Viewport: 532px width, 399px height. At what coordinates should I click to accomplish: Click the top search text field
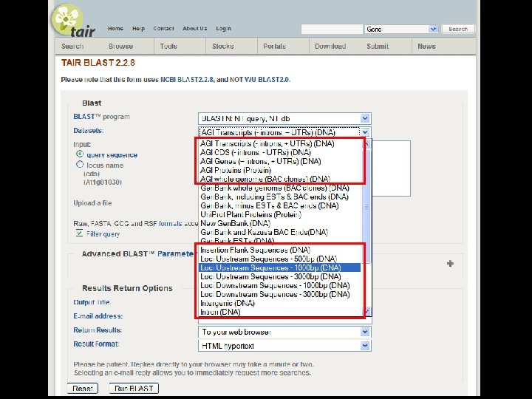coord(332,29)
